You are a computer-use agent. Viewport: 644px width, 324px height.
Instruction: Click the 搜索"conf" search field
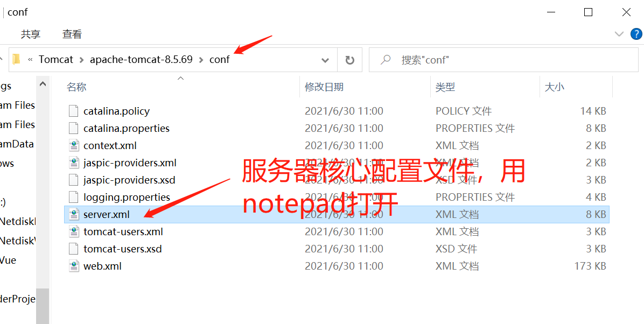point(503,60)
